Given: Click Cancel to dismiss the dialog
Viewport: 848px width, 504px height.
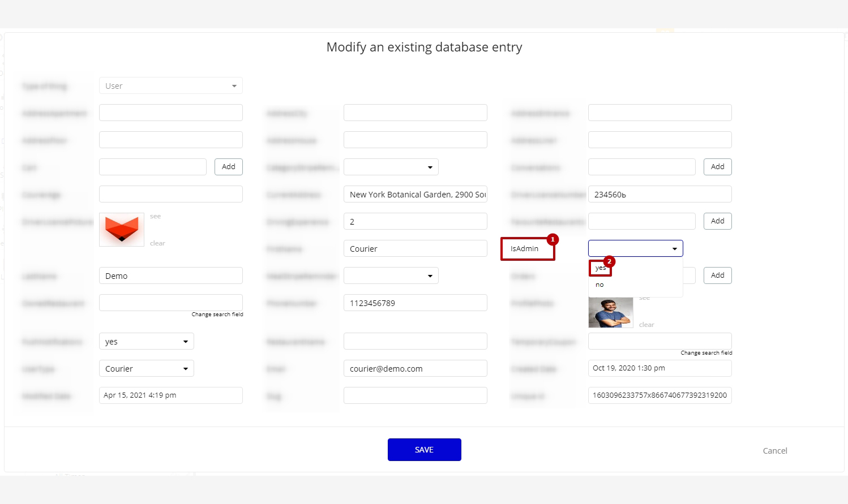Looking at the screenshot, I should [x=774, y=451].
